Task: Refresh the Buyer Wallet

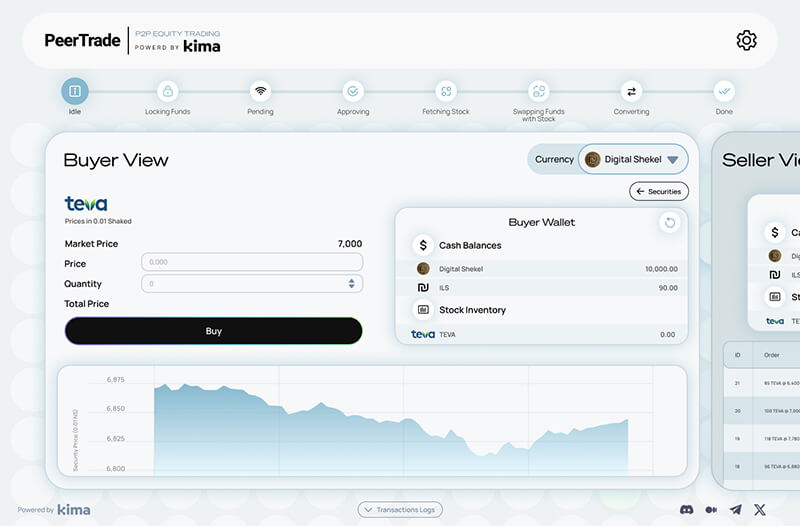Action: pyautogui.click(x=670, y=222)
